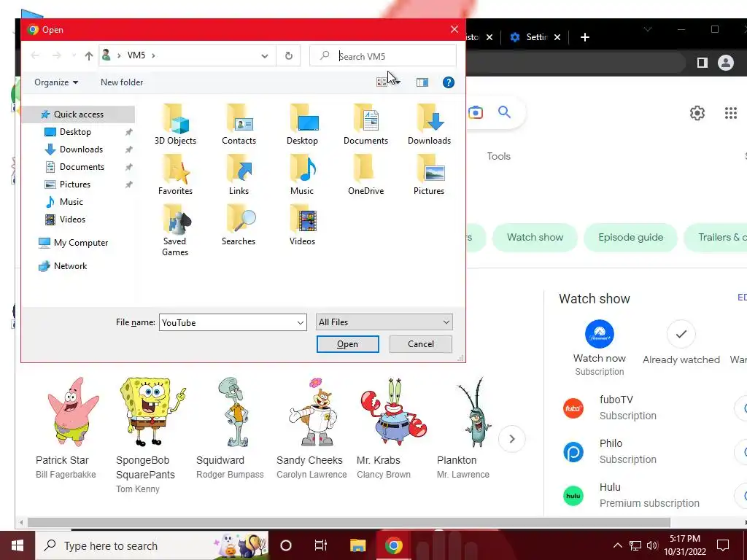
Task: Open the 3D Objects folder
Action: [175, 124]
